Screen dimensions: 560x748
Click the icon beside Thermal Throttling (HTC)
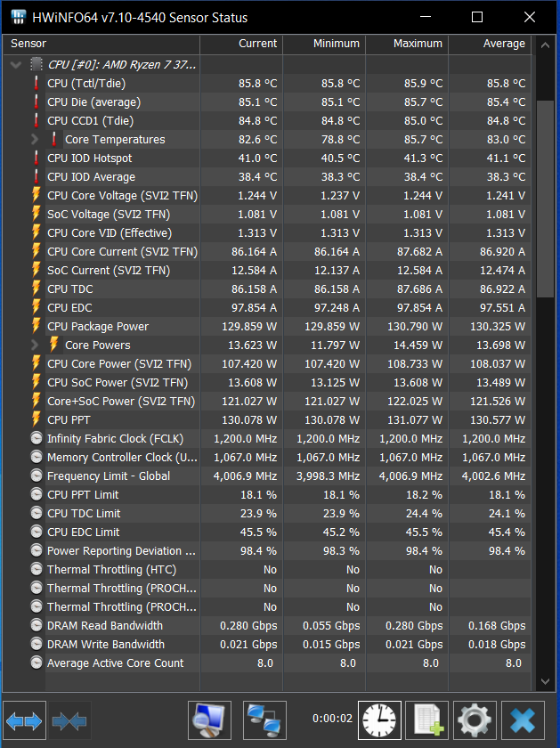pos(37,569)
